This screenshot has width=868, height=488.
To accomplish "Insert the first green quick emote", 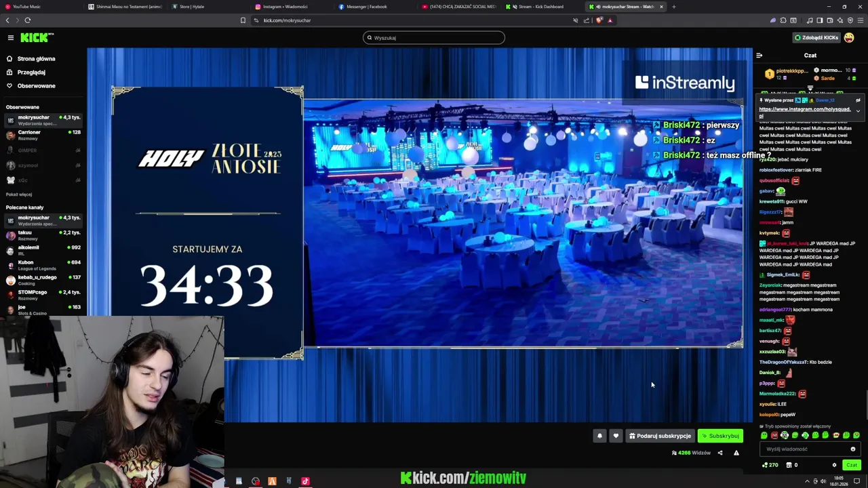I will [x=764, y=435].
